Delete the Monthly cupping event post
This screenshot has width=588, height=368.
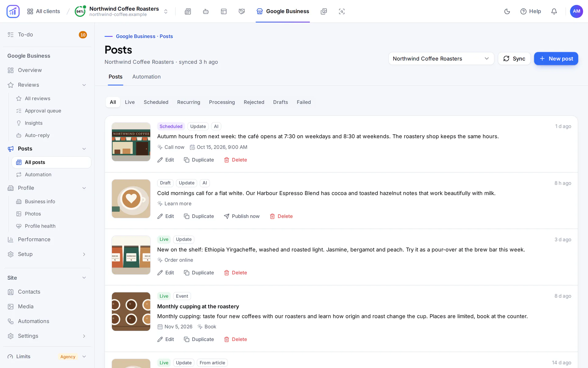coord(236,339)
